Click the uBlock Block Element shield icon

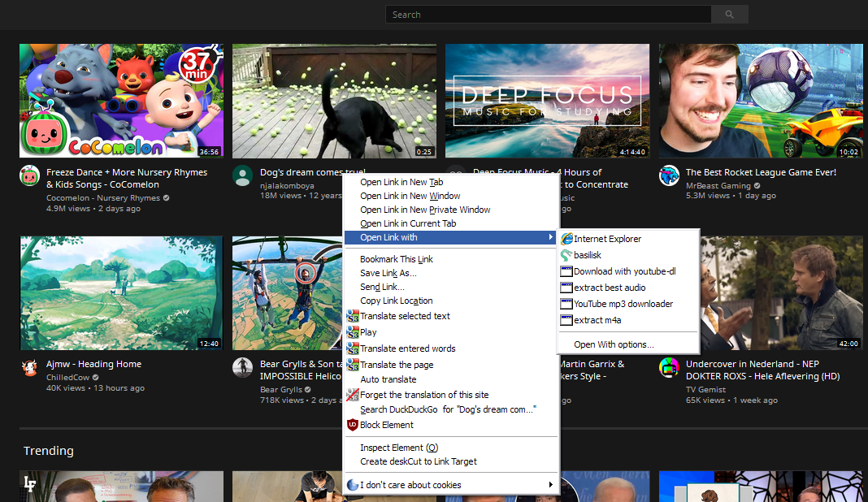click(x=353, y=425)
